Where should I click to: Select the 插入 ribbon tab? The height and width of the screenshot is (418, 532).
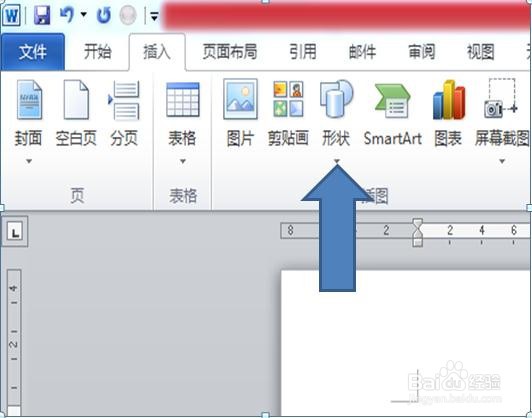click(157, 52)
